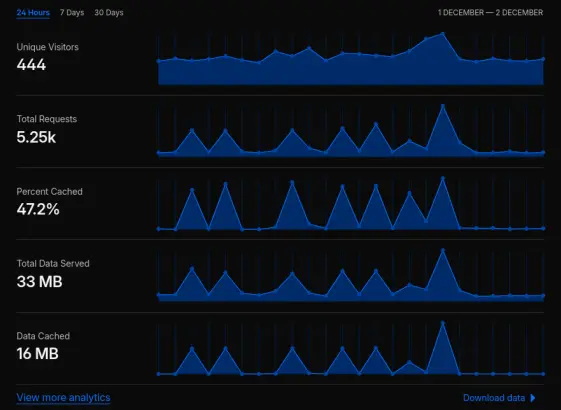Click the last data point of Unique Visitors chart
The height and width of the screenshot is (410, 561).
click(x=543, y=59)
